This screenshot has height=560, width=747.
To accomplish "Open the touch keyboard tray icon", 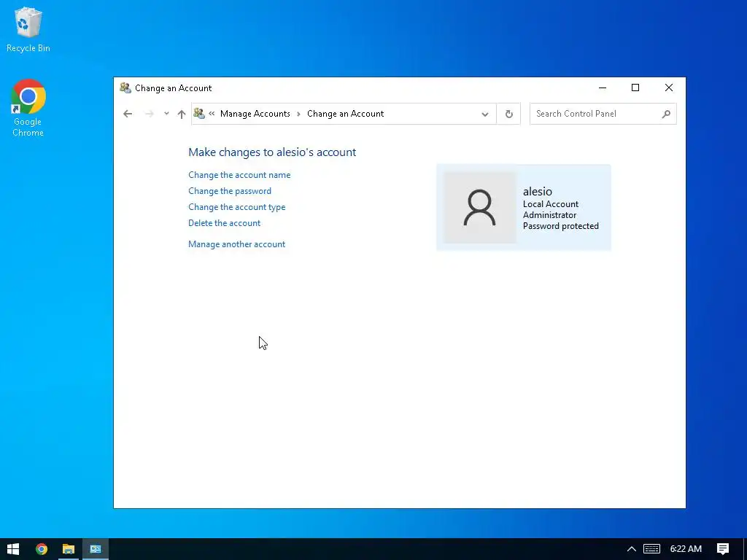I will [x=651, y=549].
